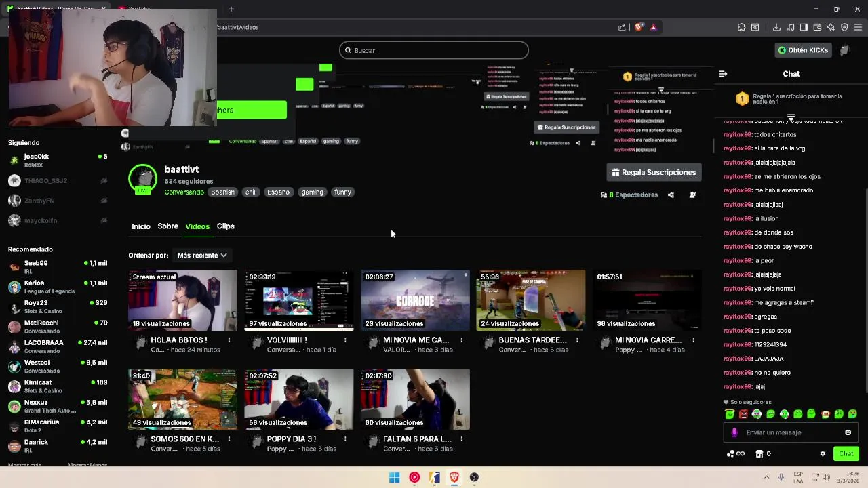
Task: Open the user profile avatar on Kick
Action: (x=844, y=50)
